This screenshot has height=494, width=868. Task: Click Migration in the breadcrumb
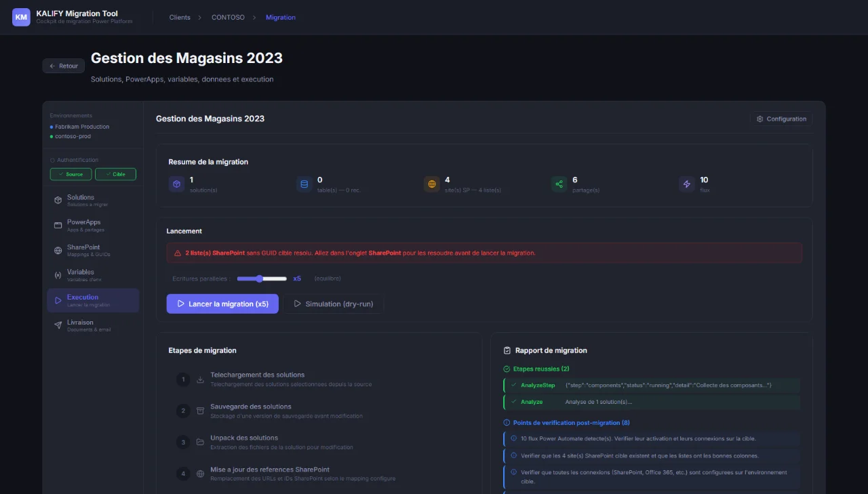pos(281,17)
